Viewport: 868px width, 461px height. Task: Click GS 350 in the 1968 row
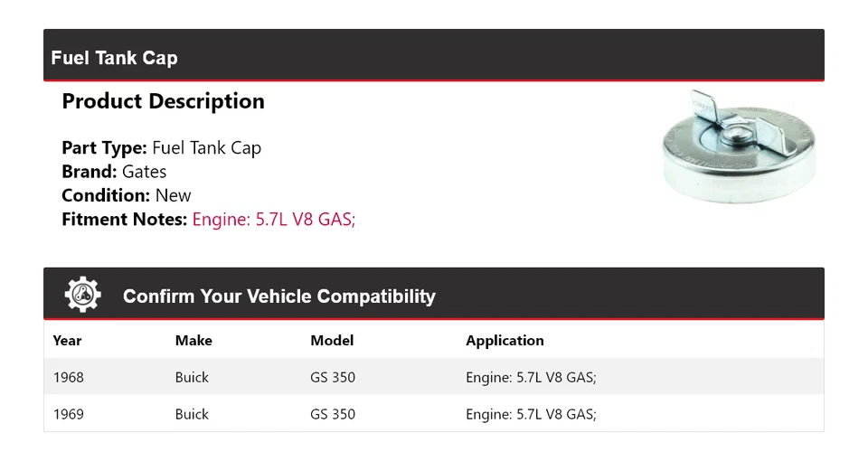(333, 377)
